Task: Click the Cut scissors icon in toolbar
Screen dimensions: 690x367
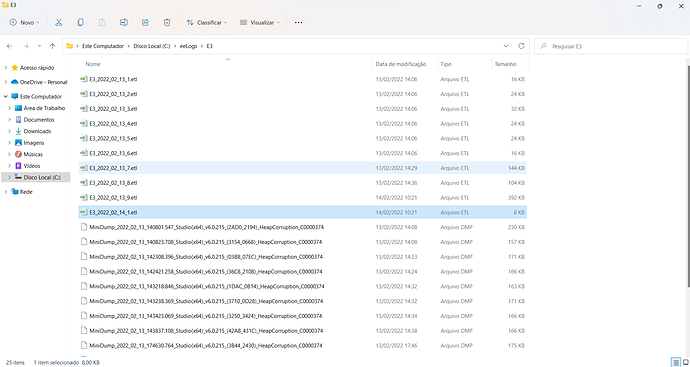Action: click(x=59, y=22)
